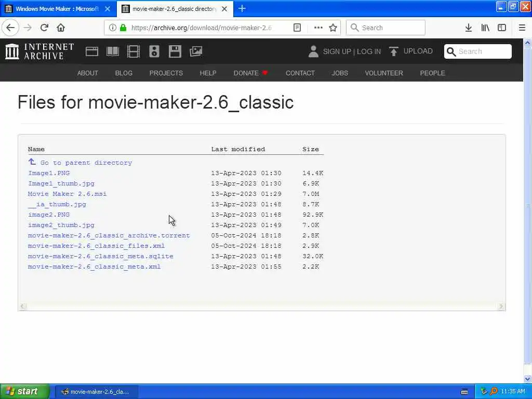Open the Images icon
Viewport: 532px width, 399px height.
pos(196,51)
